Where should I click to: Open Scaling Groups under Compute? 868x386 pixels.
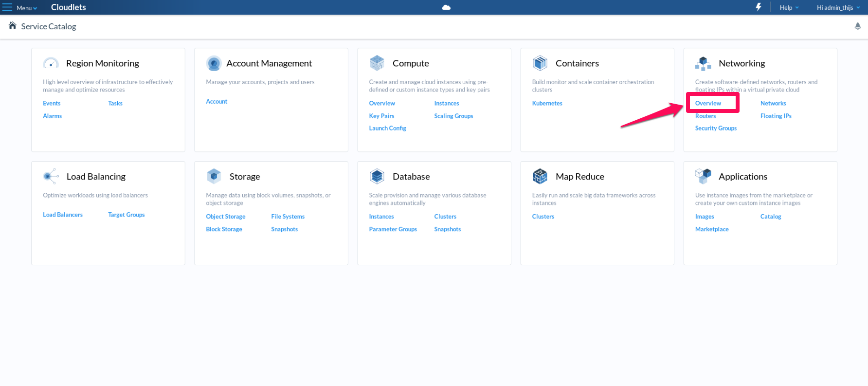pos(453,116)
